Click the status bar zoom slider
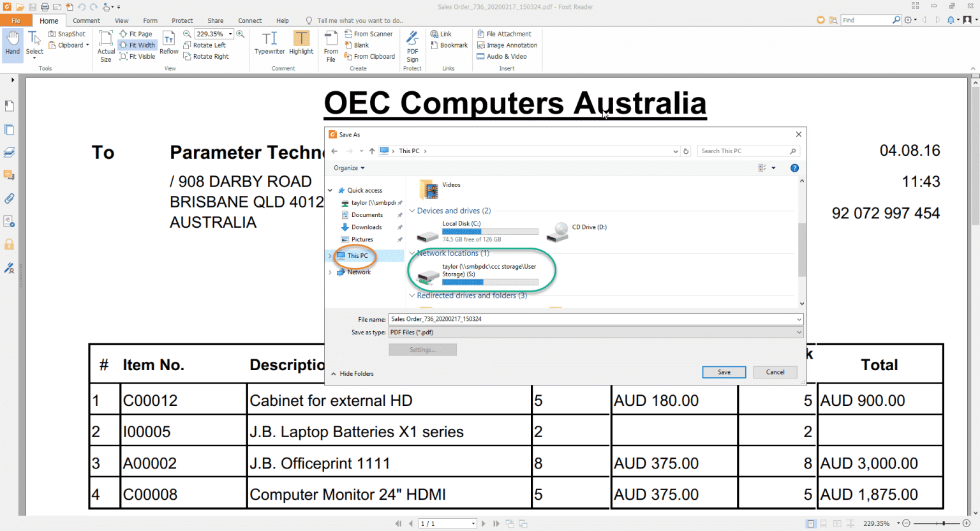This screenshot has height=531, width=980. click(x=943, y=523)
